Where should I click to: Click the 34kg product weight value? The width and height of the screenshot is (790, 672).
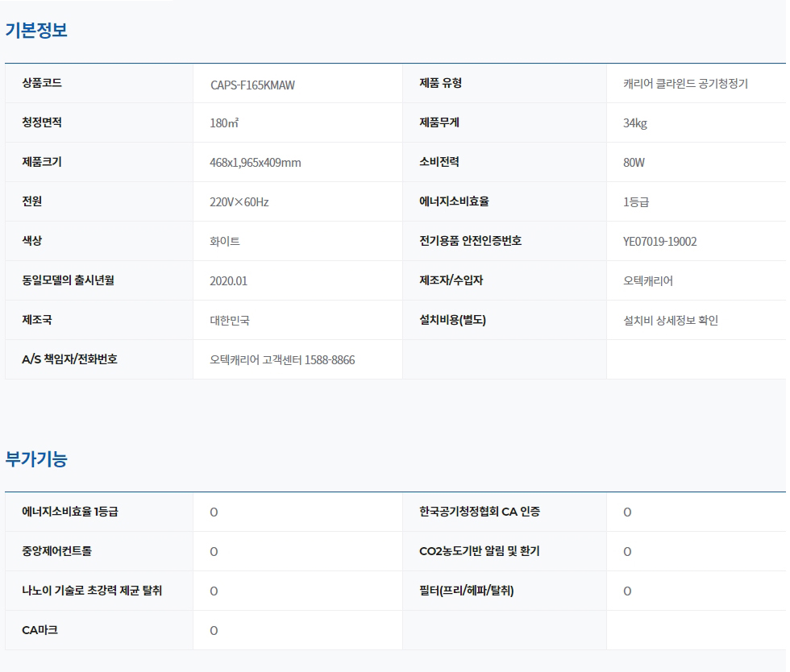click(x=634, y=123)
